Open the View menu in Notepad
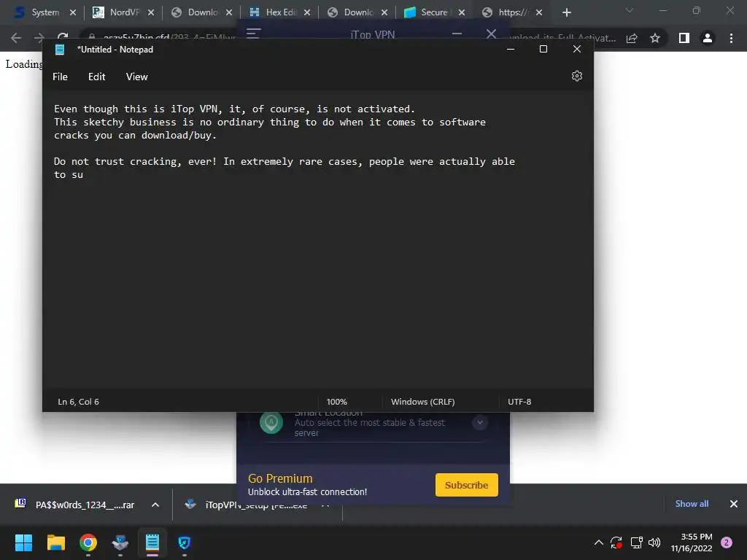 pyautogui.click(x=136, y=77)
